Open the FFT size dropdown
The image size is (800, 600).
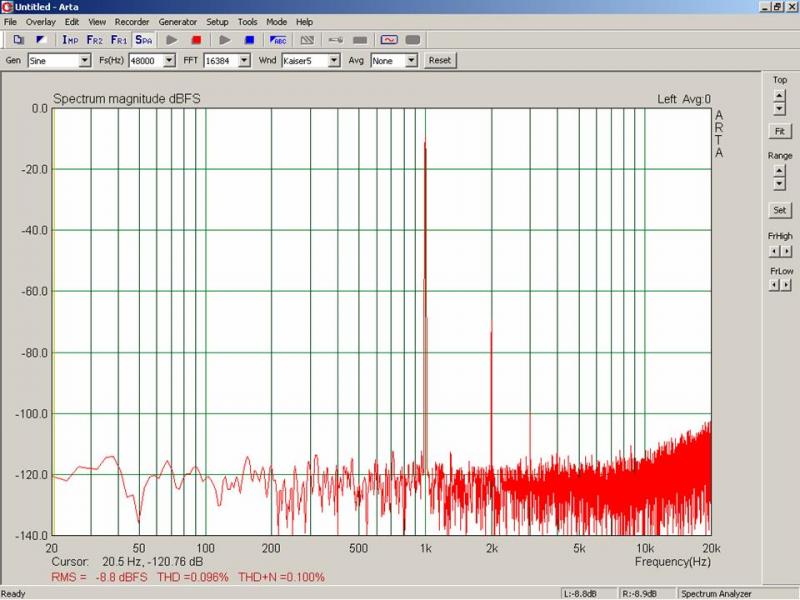(x=243, y=60)
